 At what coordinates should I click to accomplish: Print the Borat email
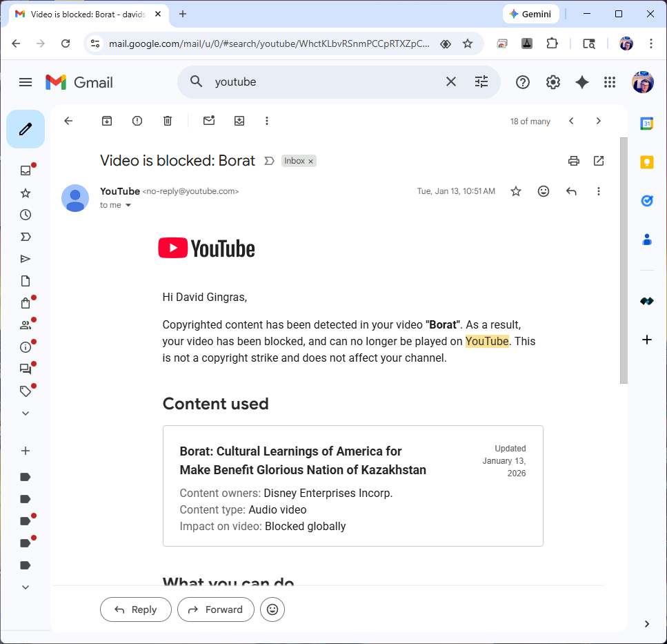[x=573, y=161]
